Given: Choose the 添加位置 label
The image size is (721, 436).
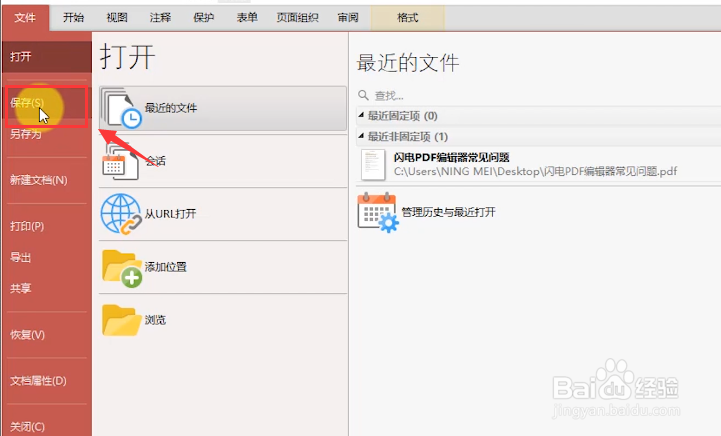Looking at the screenshot, I should tap(166, 267).
